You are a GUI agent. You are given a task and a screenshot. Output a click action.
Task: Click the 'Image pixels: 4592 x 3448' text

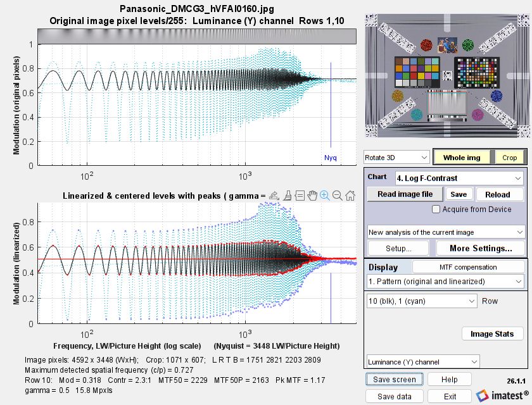point(82,360)
